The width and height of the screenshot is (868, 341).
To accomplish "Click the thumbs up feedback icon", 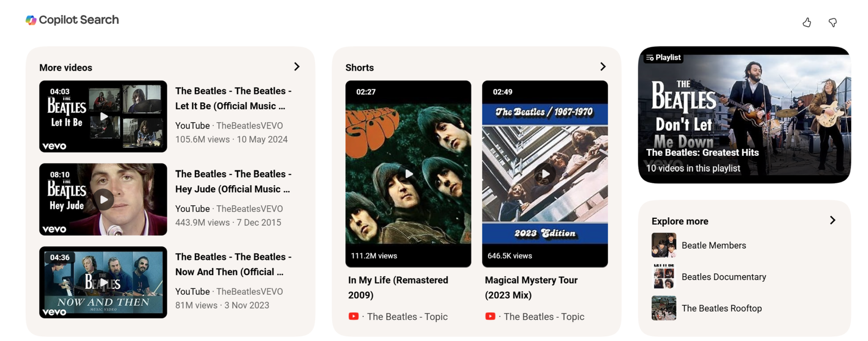I will [x=807, y=22].
